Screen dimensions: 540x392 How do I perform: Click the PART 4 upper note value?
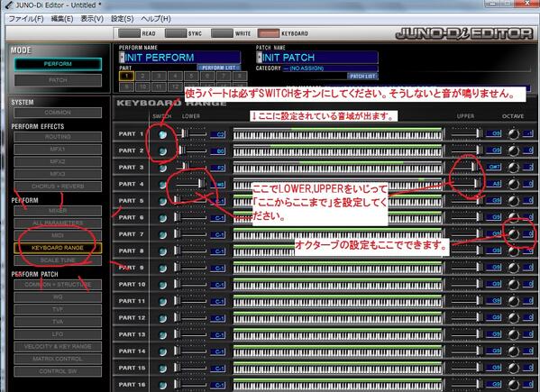[x=494, y=184]
